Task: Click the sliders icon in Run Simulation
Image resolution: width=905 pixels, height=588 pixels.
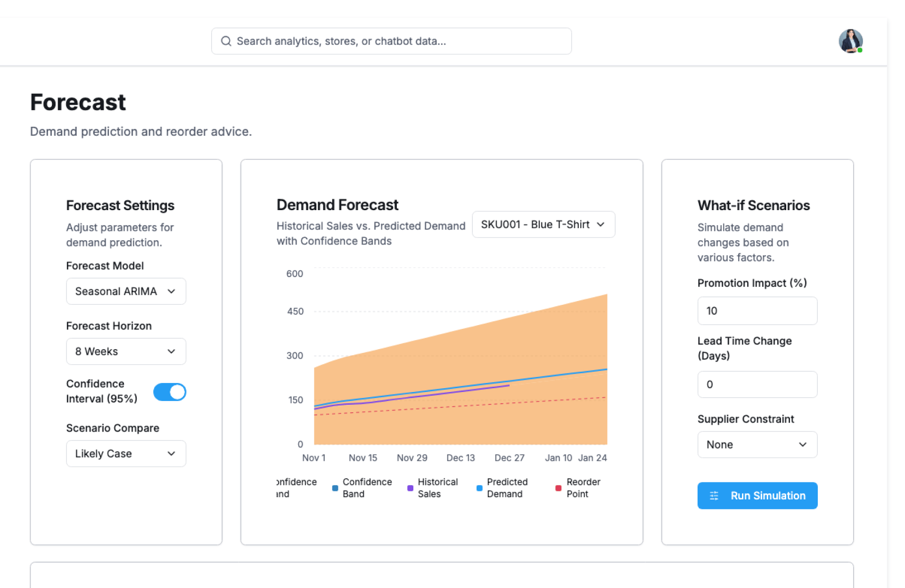Action: tap(714, 496)
